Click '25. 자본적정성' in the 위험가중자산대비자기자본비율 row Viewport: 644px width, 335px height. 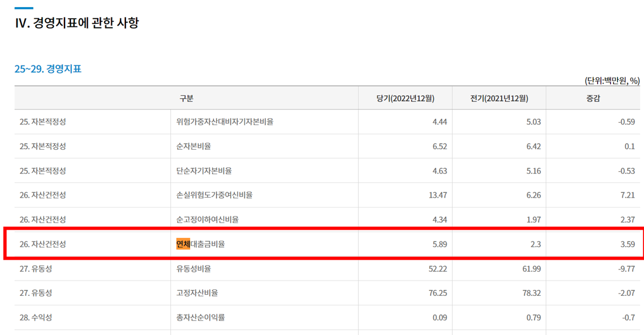point(43,122)
